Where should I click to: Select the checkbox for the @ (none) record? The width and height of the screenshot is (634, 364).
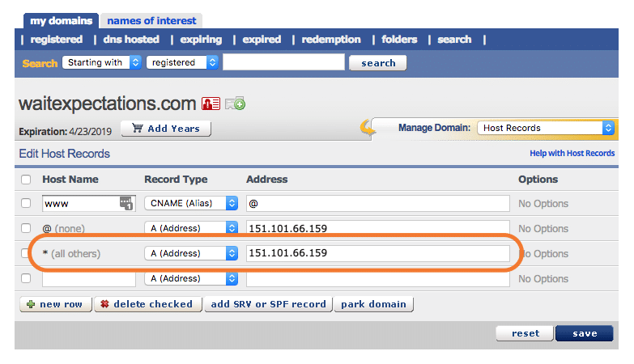tap(26, 229)
